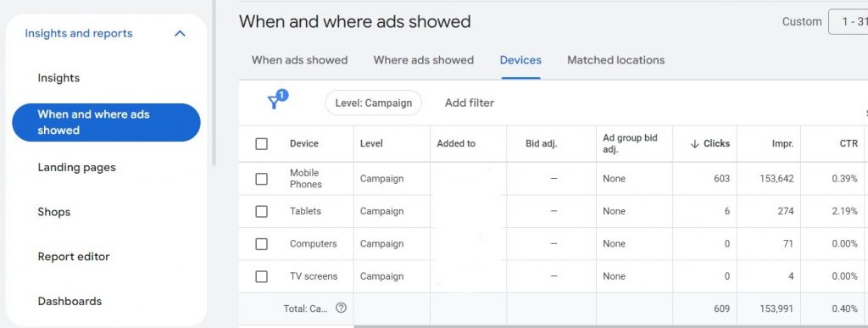Click Add filter
The width and height of the screenshot is (868, 328).
470,103
